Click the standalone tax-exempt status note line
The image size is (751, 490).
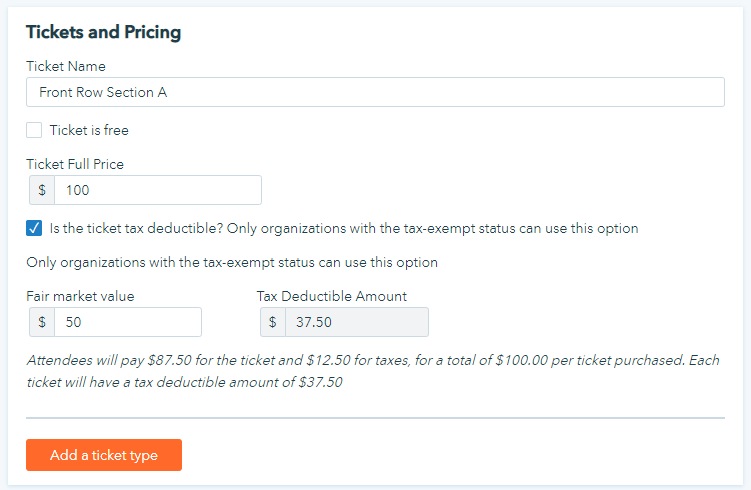[x=232, y=263]
